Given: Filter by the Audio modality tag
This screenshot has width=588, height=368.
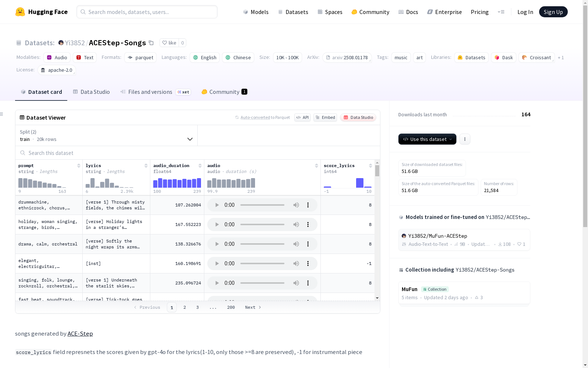Looking at the screenshot, I should [57, 57].
